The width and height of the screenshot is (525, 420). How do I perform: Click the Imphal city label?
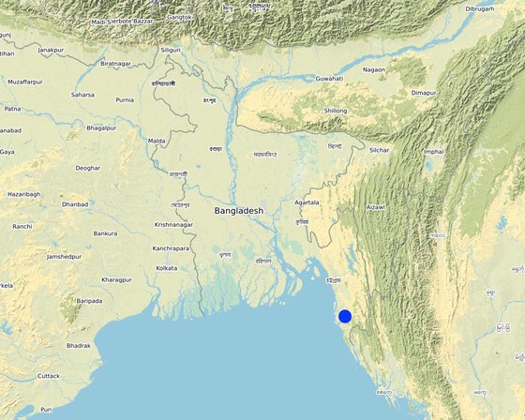(x=433, y=152)
